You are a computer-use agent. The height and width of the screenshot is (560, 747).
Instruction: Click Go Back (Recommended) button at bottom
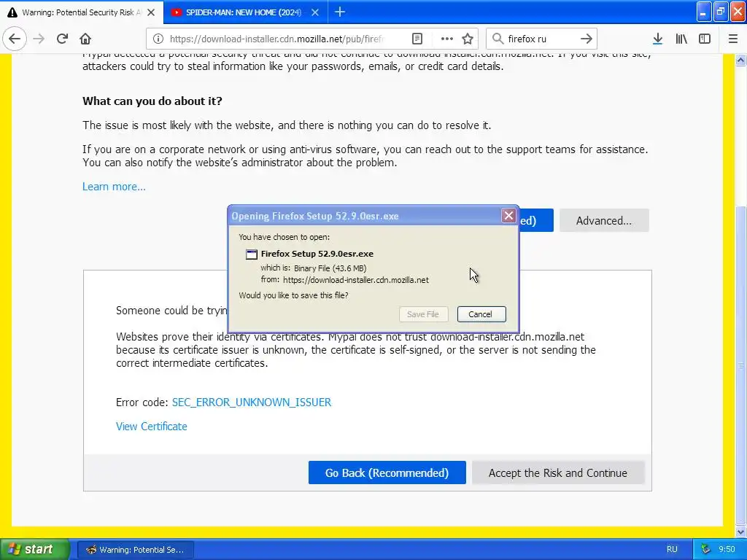(x=387, y=472)
